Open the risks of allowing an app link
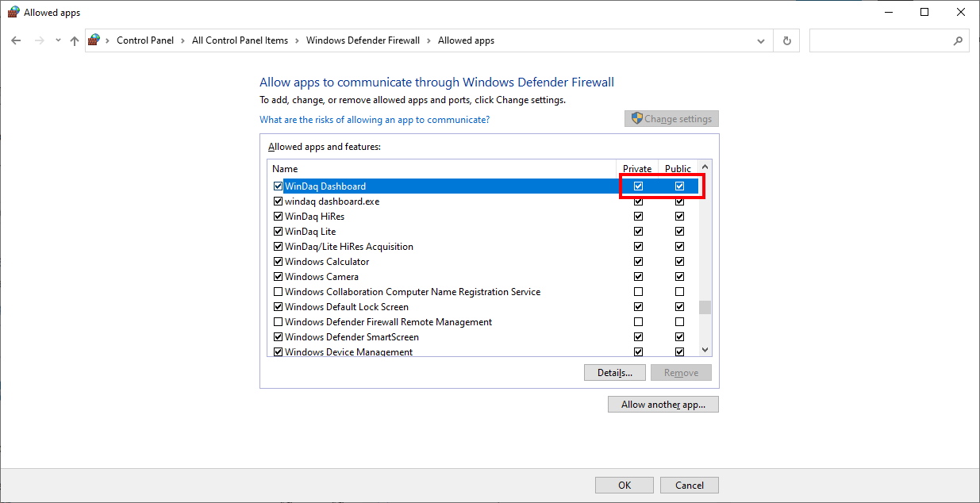Viewport: 980px width, 503px height. 375,120
